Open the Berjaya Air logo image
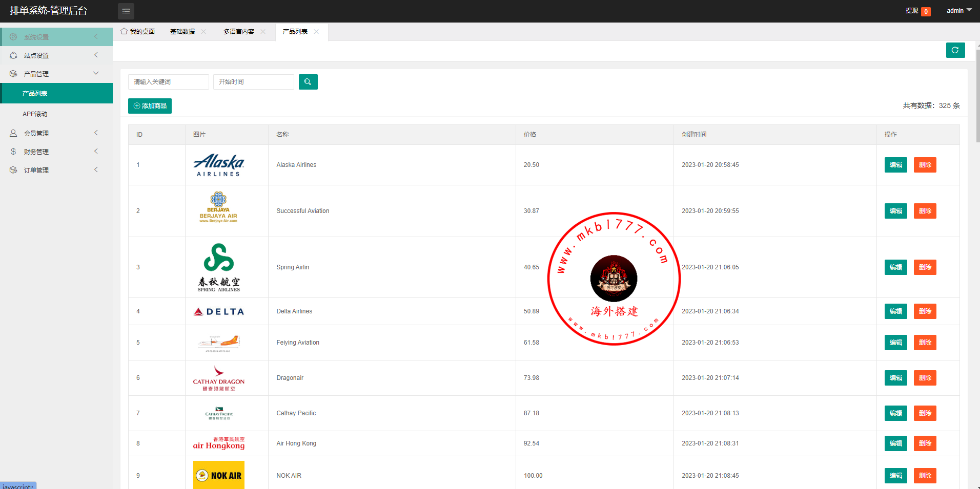The image size is (980, 489). pos(218,207)
